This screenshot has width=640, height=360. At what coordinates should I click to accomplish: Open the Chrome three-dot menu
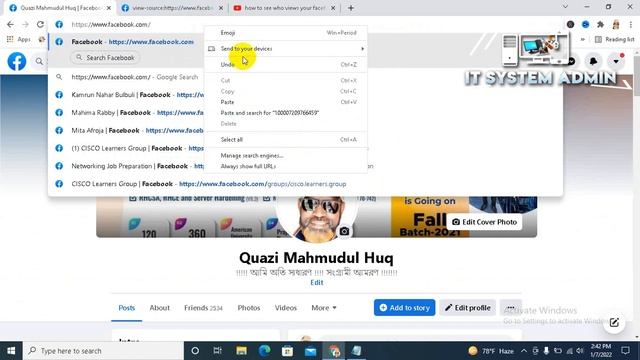tap(631, 24)
